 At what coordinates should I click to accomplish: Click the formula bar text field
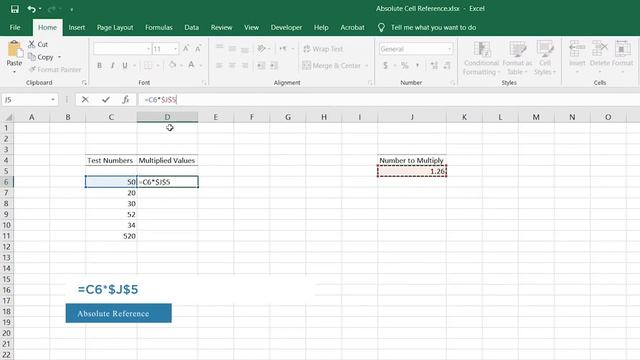point(388,100)
